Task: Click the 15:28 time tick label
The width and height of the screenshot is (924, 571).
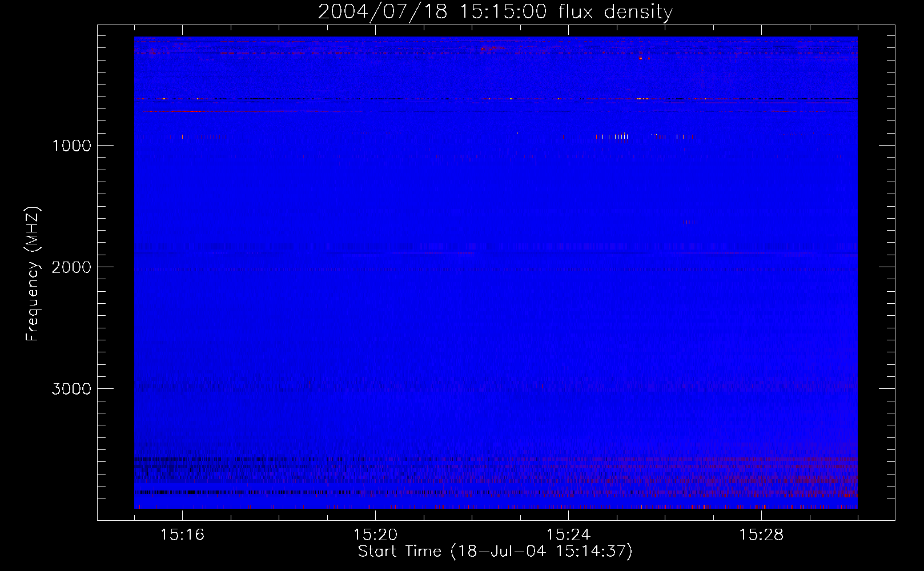Action: click(761, 534)
